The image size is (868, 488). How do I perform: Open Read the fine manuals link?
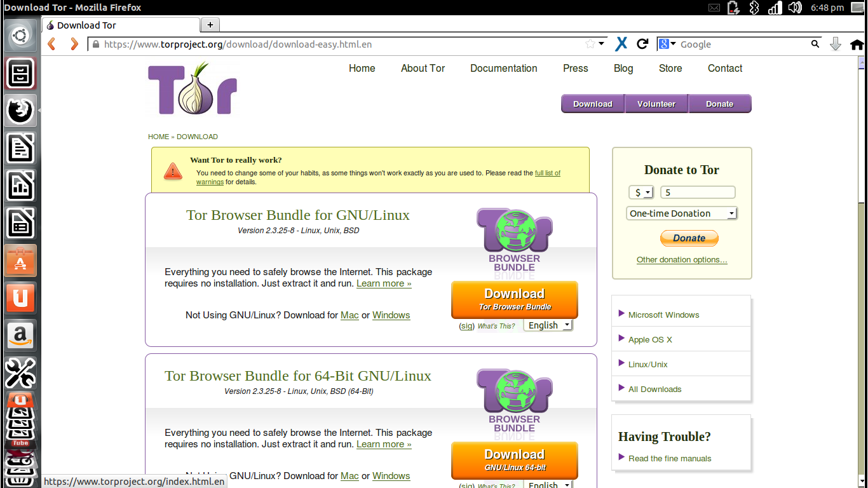coord(670,458)
